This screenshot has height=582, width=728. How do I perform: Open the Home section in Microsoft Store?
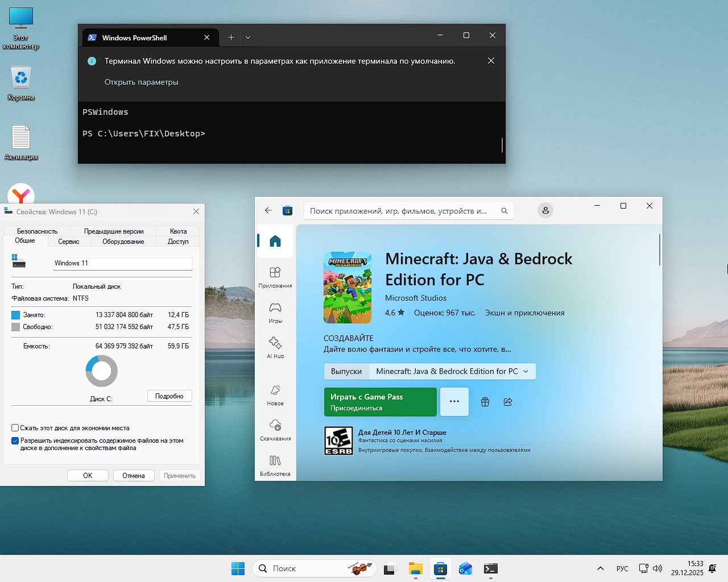coord(275,240)
